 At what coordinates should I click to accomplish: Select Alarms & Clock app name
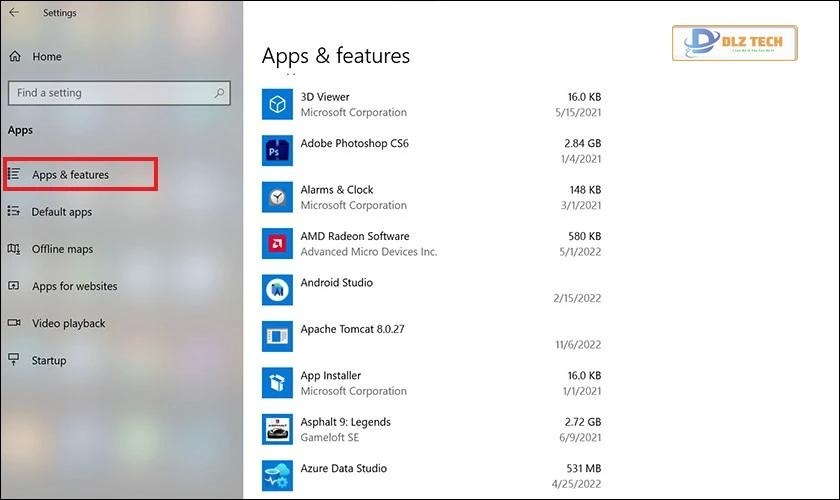click(x=336, y=190)
